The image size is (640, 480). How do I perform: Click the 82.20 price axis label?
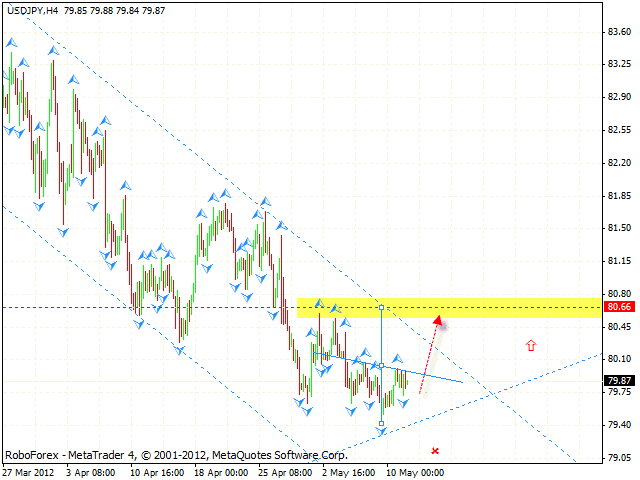619,163
